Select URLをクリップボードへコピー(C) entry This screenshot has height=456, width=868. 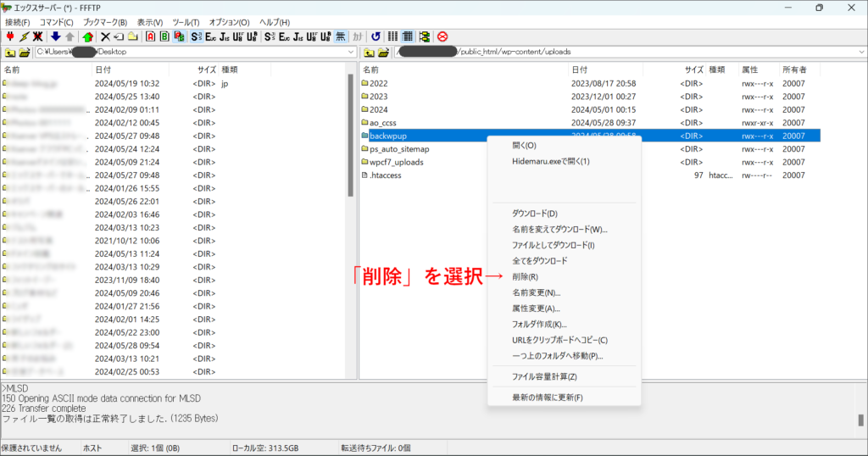[564, 341]
